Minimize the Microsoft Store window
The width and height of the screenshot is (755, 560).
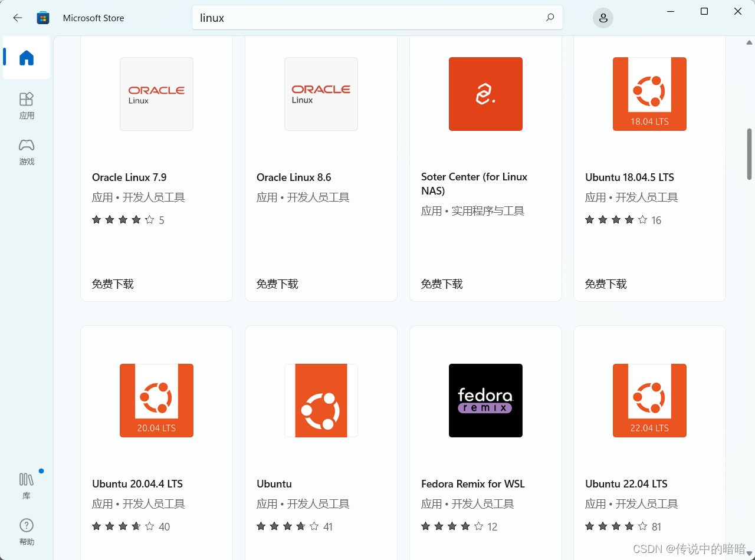click(x=671, y=11)
